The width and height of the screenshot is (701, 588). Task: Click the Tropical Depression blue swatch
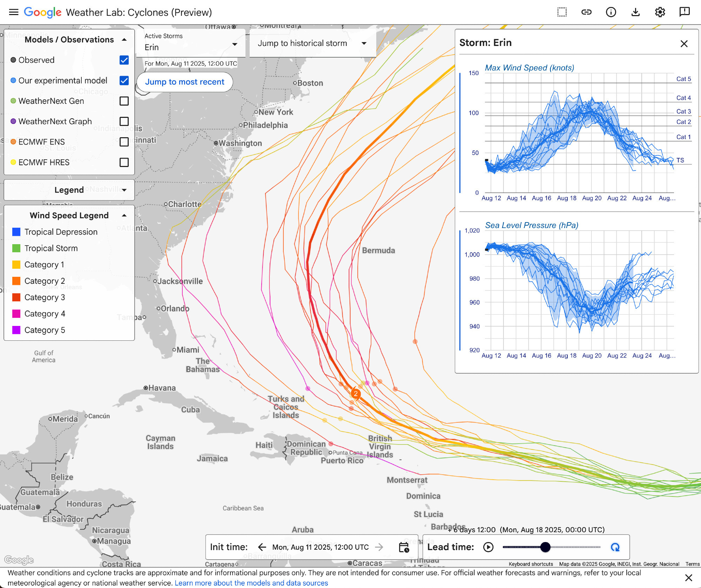[16, 232]
